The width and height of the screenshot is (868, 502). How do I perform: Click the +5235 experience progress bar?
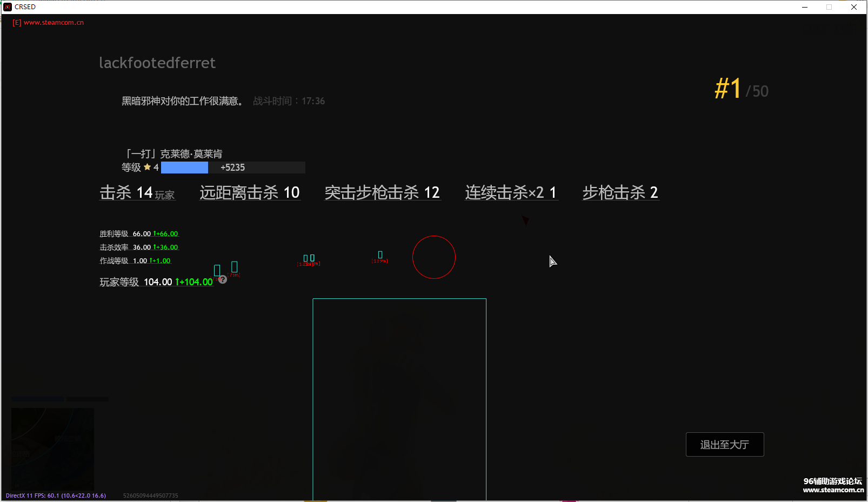pos(232,168)
